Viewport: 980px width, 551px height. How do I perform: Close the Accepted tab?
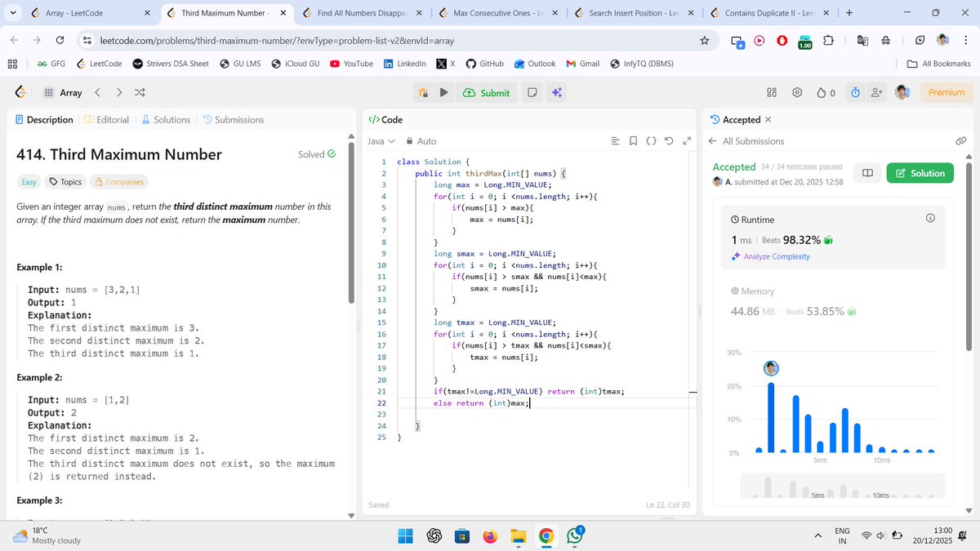(768, 119)
